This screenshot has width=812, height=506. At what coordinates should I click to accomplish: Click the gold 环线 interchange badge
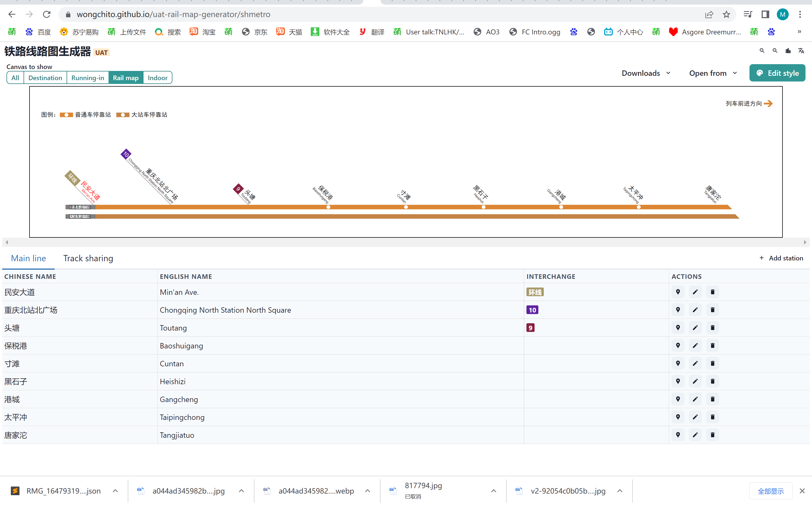click(535, 292)
